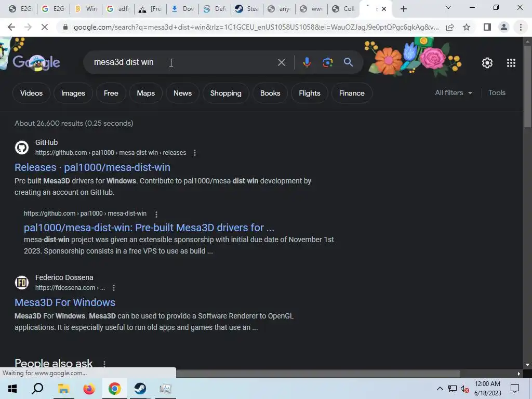
Task: Open the tab search dropdown arrow
Action: coord(448,7)
